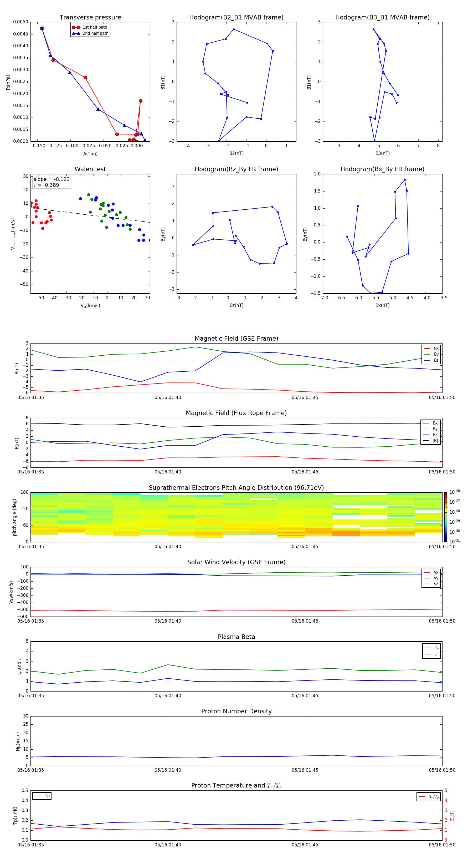Click the 'Solar Wind Velocity (GSE Frame)' title

point(236,562)
